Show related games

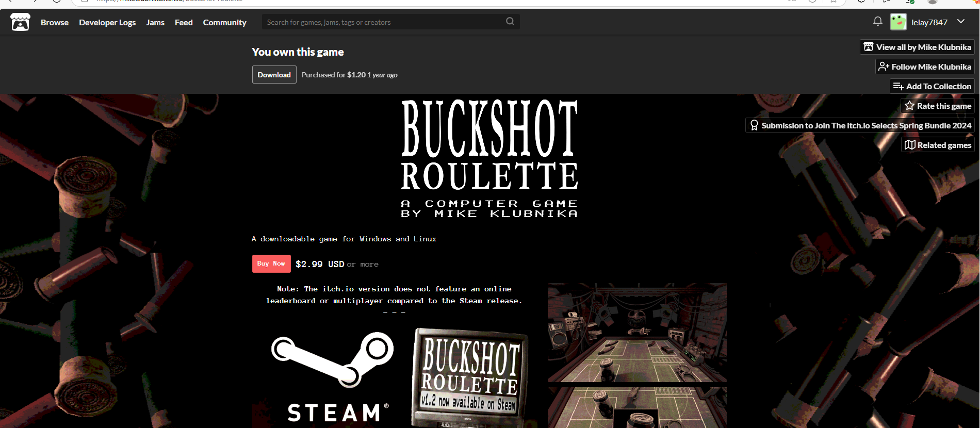tap(938, 145)
